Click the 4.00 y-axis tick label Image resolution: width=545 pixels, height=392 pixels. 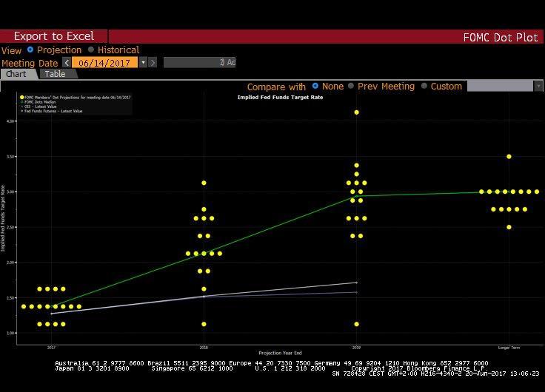[10, 121]
